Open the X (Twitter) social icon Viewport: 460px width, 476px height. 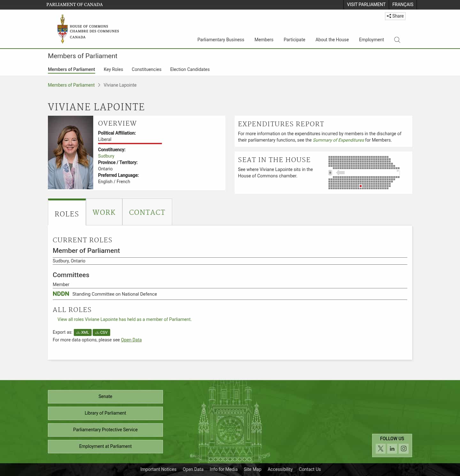380,449
